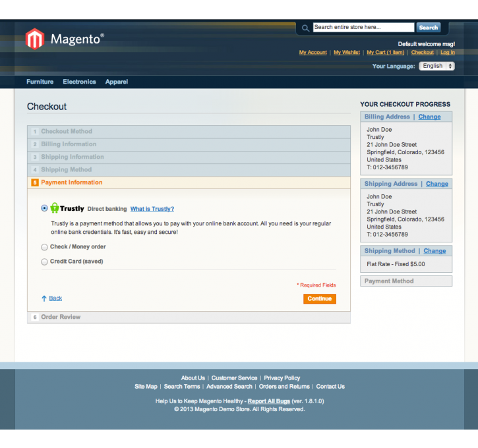
Task: Open Customer Service footer link
Action: click(234, 378)
